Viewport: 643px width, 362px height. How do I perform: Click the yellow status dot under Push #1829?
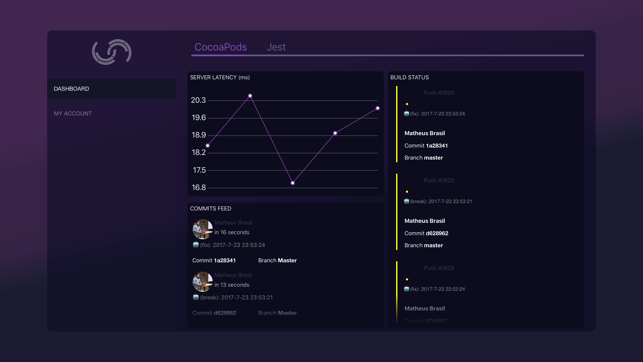407,192
